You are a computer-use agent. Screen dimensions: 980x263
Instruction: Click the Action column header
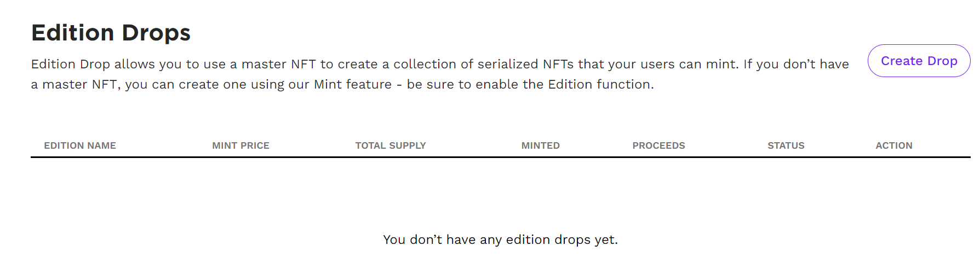pyautogui.click(x=893, y=145)
